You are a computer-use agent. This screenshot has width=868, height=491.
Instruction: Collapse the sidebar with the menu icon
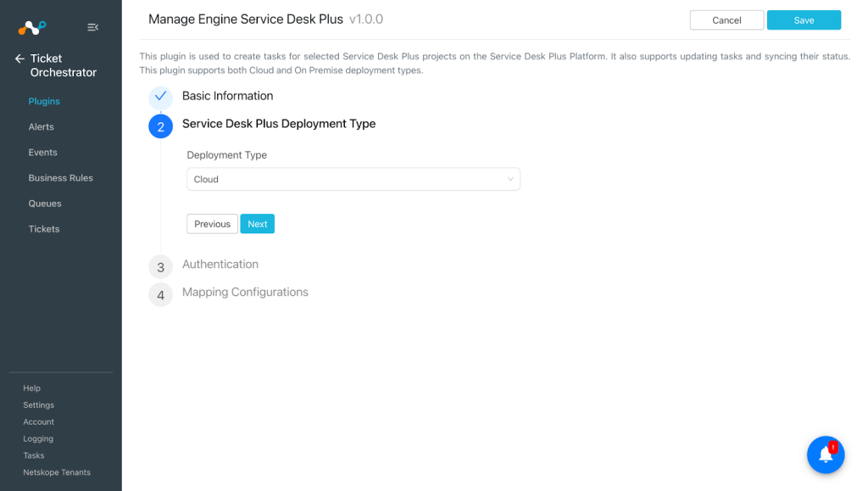pos(93,27)
